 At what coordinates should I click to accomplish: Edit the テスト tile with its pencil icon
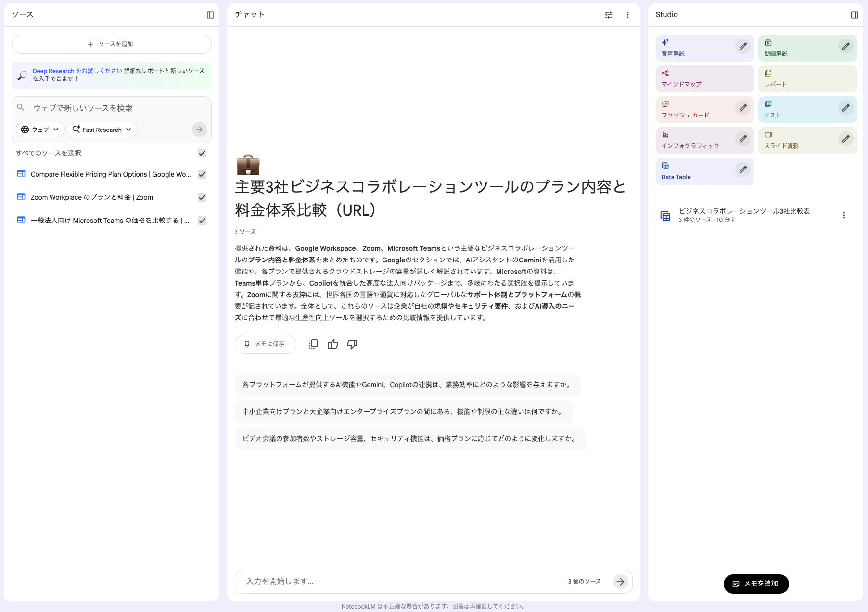point(845,108)
